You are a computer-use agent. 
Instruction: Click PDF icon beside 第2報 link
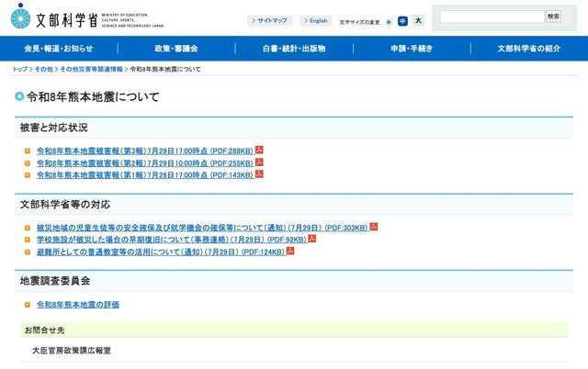(x=259, y=162)
